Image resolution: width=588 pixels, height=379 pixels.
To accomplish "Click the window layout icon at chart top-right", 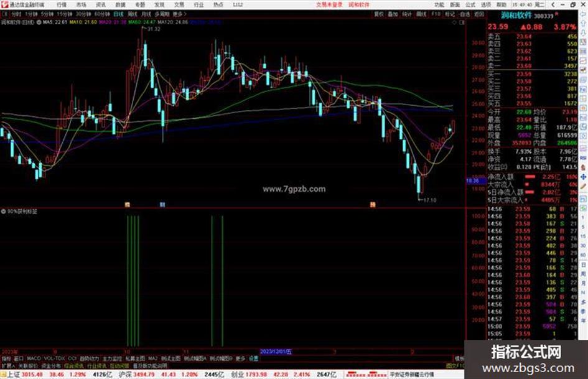I will (x=462, y=22).
